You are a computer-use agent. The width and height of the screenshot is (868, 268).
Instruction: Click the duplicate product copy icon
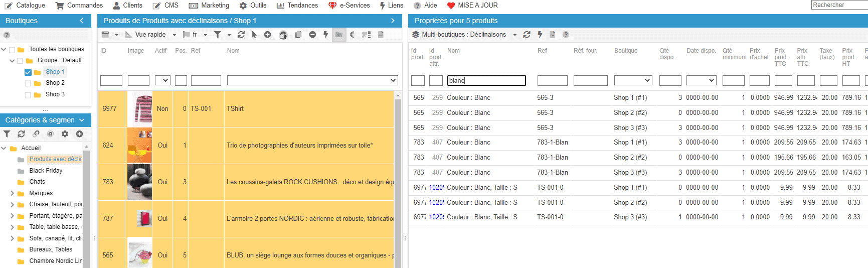[298, 35]
